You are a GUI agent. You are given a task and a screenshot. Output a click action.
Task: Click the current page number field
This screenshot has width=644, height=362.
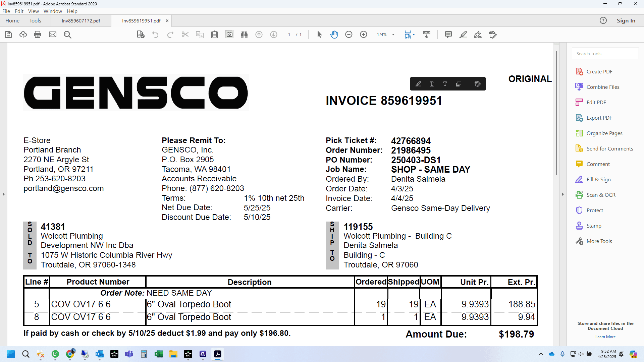point(289,35)
